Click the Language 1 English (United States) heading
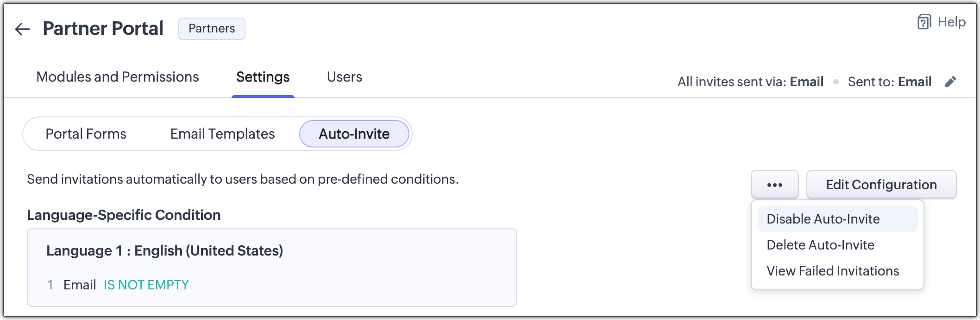The height and width of the screenshot is (320, 980). [164, 251]
